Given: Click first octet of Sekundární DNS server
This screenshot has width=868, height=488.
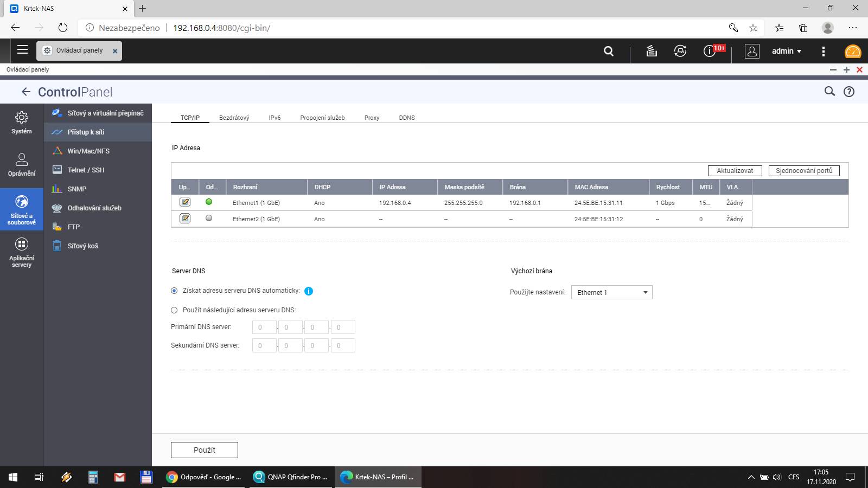Looking at the screenshot, I should coord(264,345).
